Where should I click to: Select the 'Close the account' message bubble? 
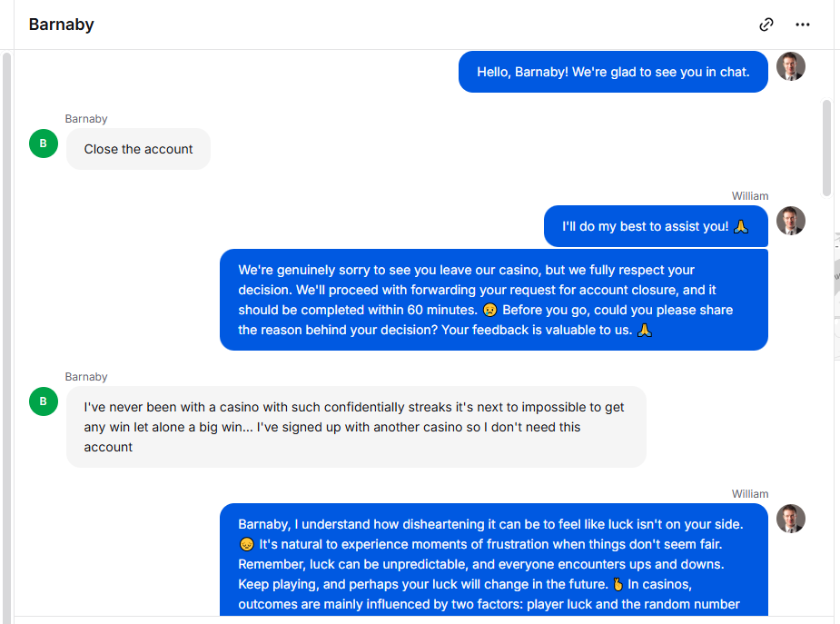click(x=138, y=149)
